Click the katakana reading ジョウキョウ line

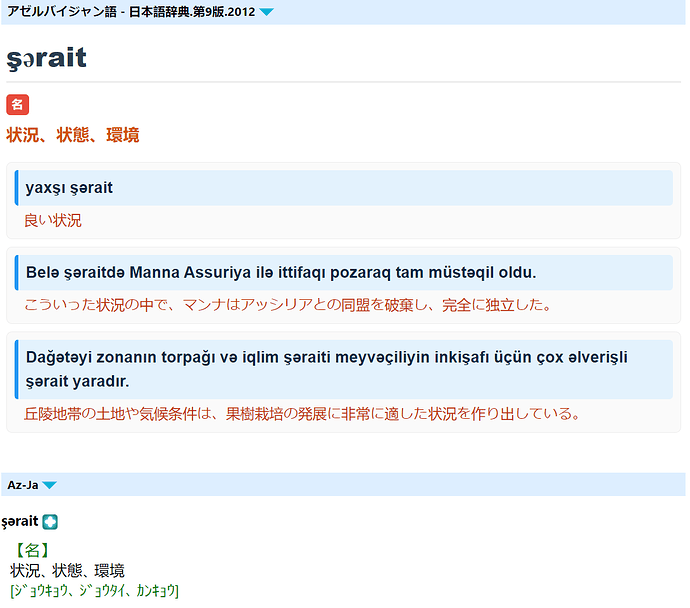tap(94, 591)
